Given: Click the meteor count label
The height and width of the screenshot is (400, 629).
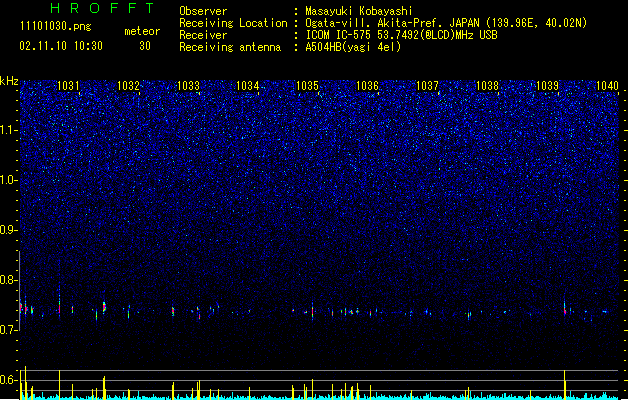Looking at the screenshot, I should pyautogui.click(x=142, y=31).
